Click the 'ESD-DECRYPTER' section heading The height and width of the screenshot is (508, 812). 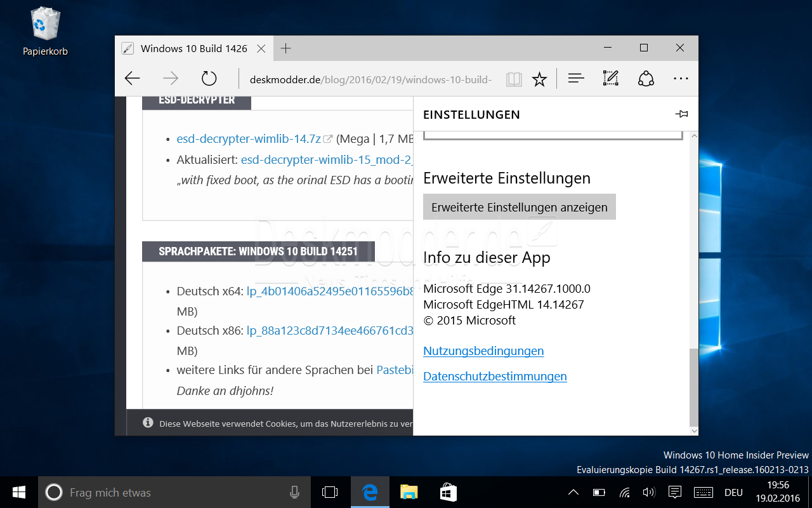coord(197,100)
